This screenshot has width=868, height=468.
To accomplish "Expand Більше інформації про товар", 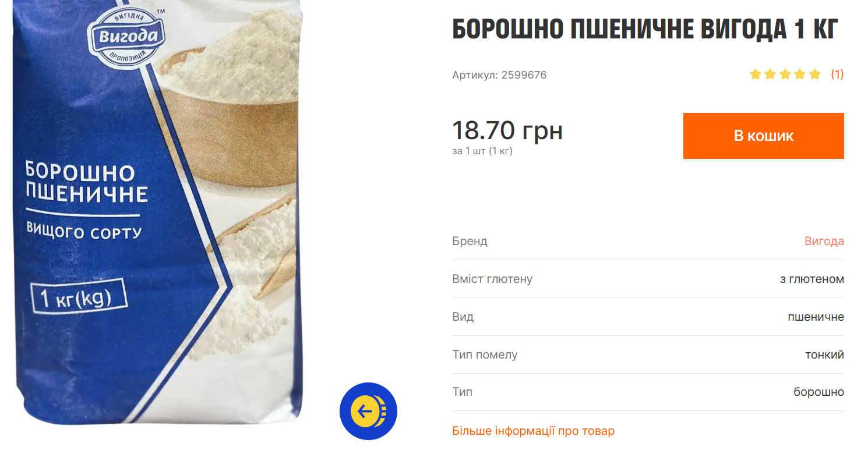I will [533, 431].
